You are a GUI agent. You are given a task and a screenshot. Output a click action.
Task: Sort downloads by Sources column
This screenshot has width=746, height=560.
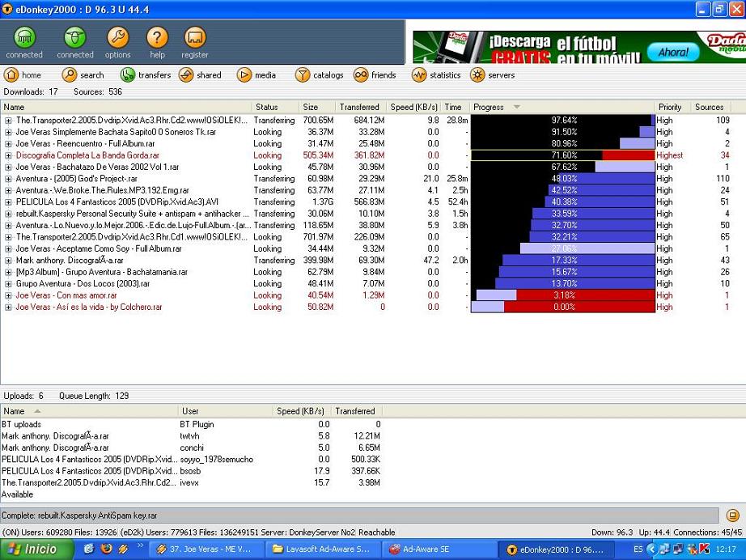(x=710, y=107)
